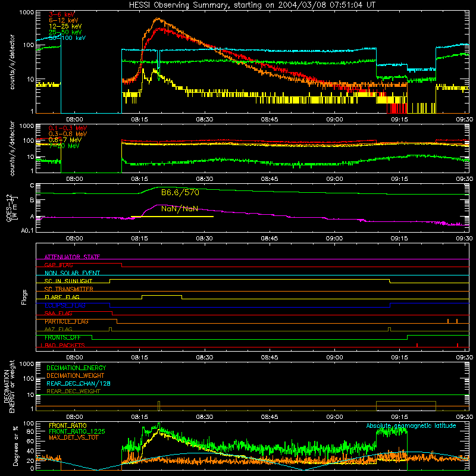
Task: Click the DECIMATION_WEIGHT legend label
Action: pos(76,375)
